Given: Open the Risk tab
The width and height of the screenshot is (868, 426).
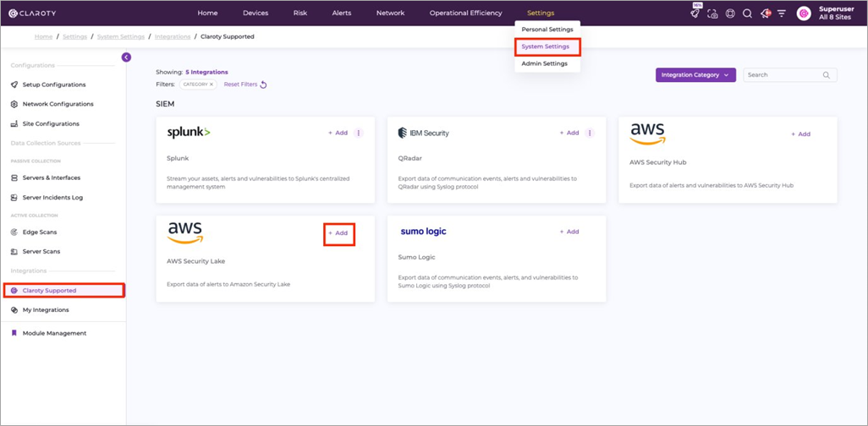Looking at the screenshot, I should tap(300, 14).
